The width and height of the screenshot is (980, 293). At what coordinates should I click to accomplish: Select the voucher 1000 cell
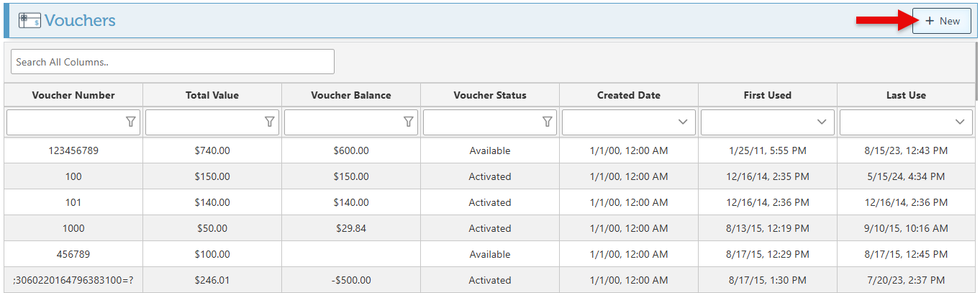point(73,228)
